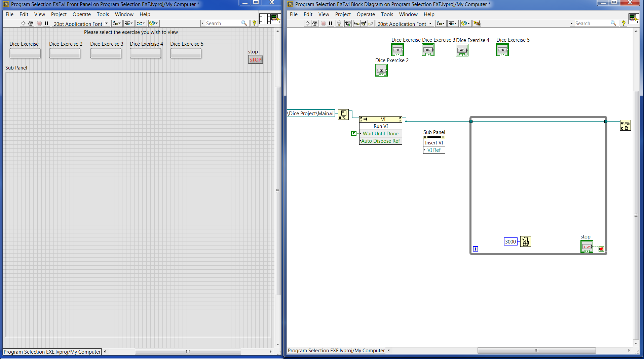The image size is (644, 359).
Task: Open Distribute Objects menu in Block Diagram
Action: [x=453, y=23]
